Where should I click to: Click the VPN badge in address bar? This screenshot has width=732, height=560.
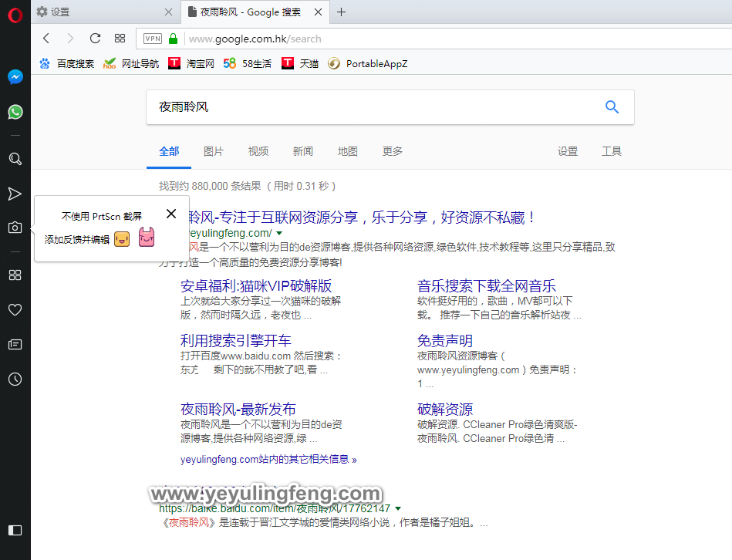coord(153,39)
